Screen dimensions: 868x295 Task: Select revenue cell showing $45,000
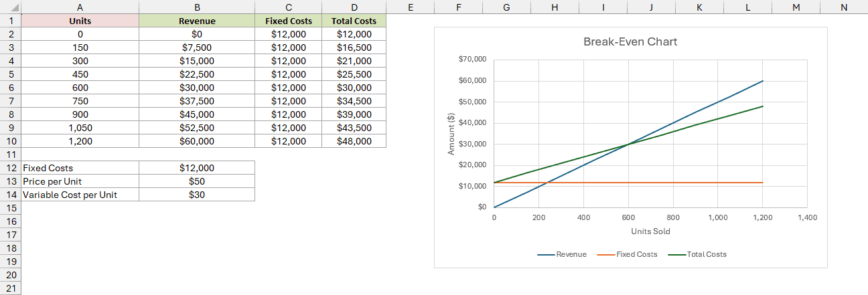pos(197,114)
